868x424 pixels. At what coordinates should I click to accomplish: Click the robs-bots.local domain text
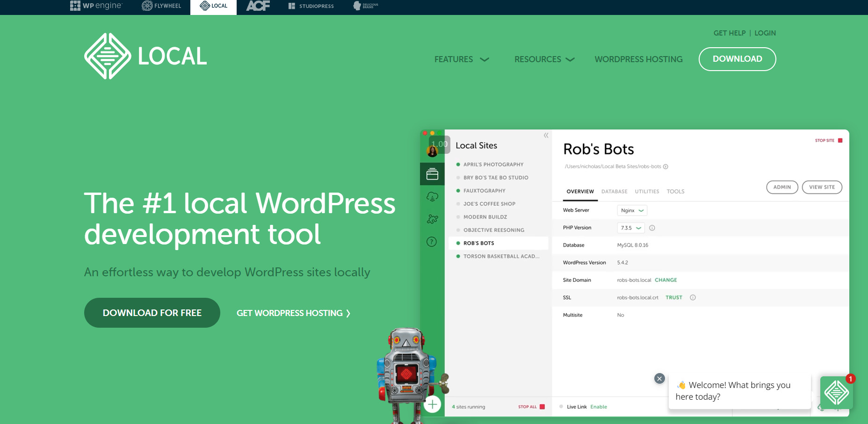[634, 280]
